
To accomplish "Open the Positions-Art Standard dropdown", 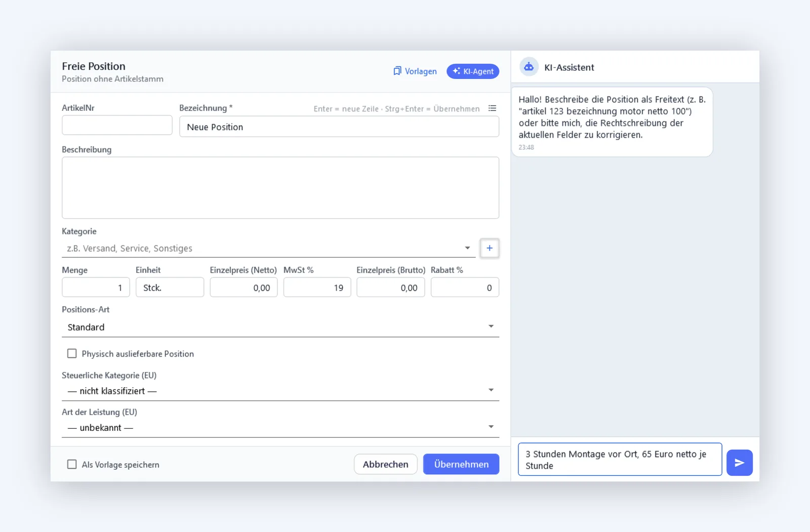I will (280, 327).
